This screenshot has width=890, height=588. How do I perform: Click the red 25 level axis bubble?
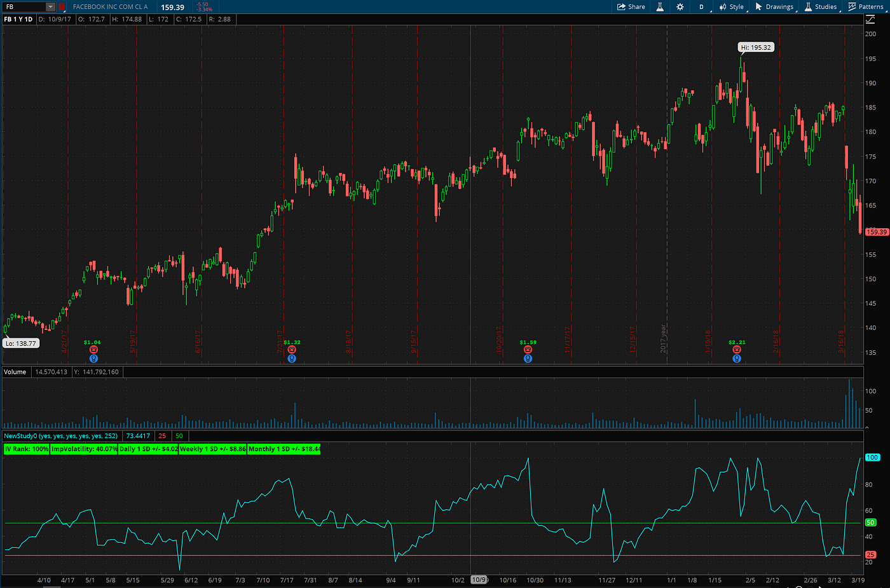(871, 555)
